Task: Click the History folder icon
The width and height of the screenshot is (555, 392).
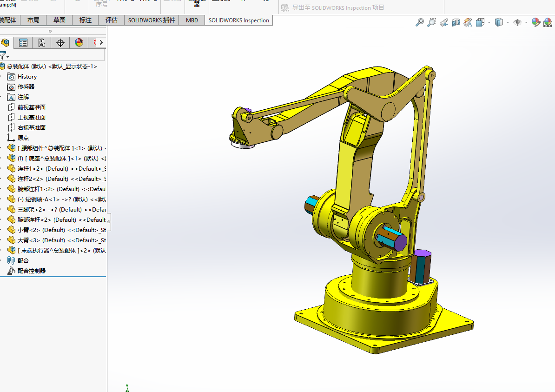Action: coord(11,76)
